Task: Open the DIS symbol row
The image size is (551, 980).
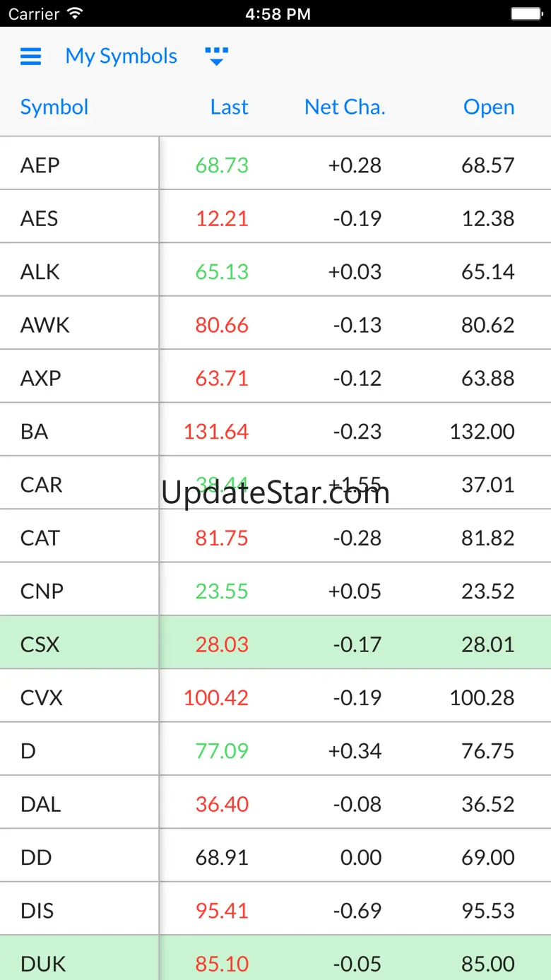Action: (275, 909)
